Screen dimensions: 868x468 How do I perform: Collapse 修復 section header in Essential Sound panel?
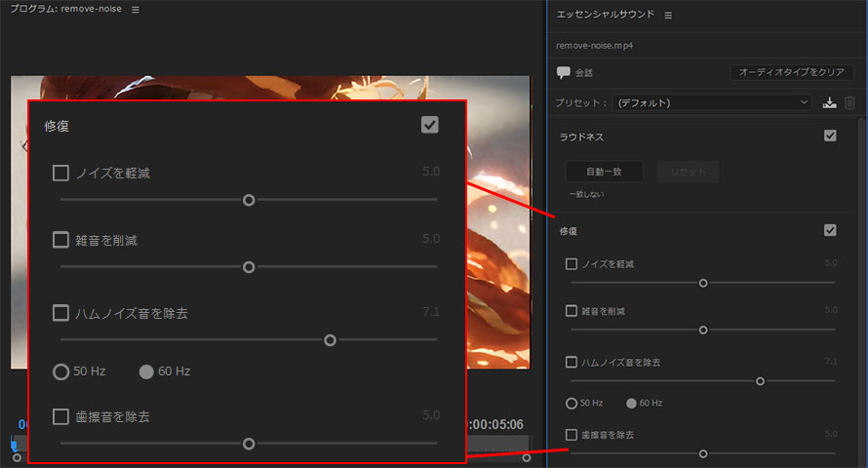569,231
